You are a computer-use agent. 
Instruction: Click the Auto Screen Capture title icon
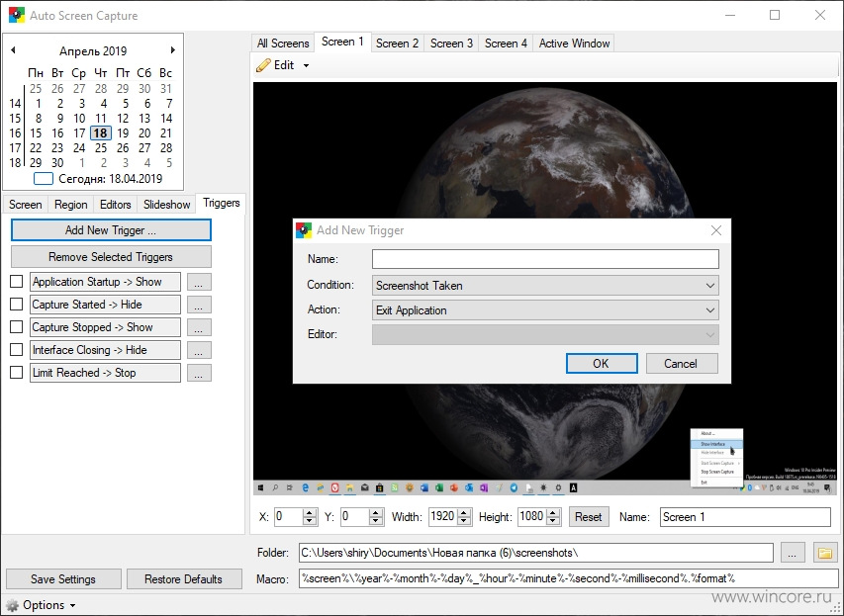[17, 15]
